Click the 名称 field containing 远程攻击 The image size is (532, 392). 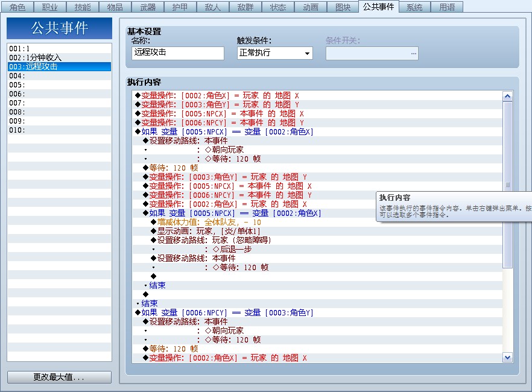tap(178, 53)
